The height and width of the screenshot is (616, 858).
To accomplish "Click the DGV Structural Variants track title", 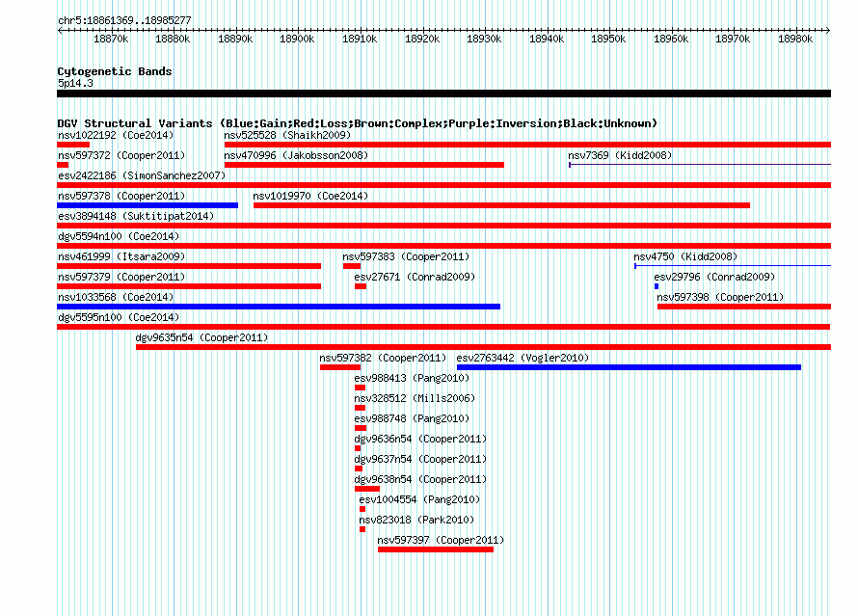I will (358, 123).
